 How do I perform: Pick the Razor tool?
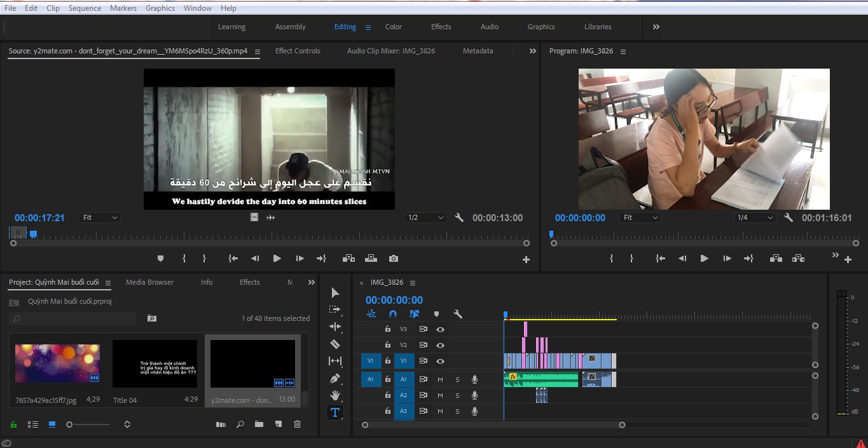335,344
